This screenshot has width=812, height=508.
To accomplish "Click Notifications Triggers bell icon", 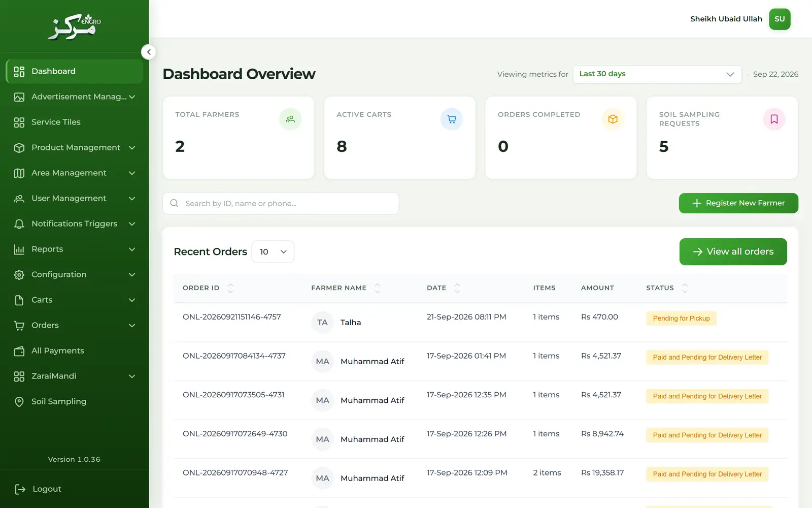I will pos(19,224).
